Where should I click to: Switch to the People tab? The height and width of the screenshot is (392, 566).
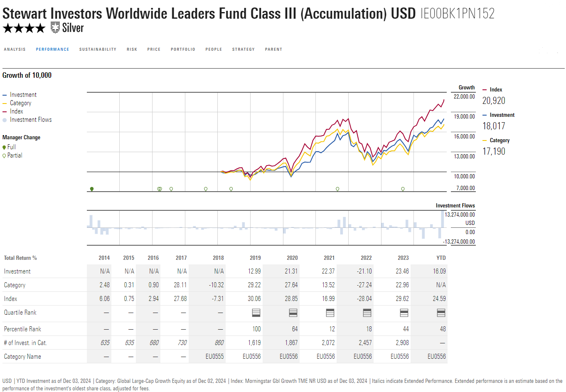coord(214,49)
